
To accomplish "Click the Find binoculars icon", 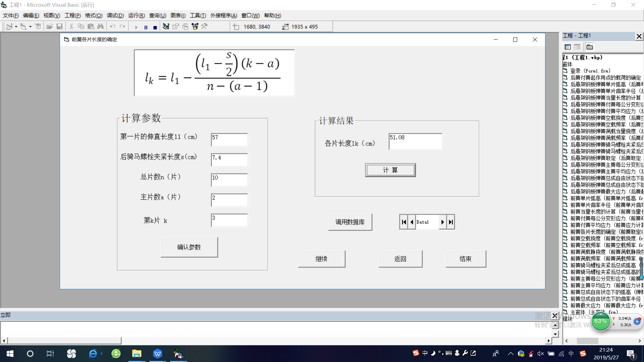I will (100, 26).
